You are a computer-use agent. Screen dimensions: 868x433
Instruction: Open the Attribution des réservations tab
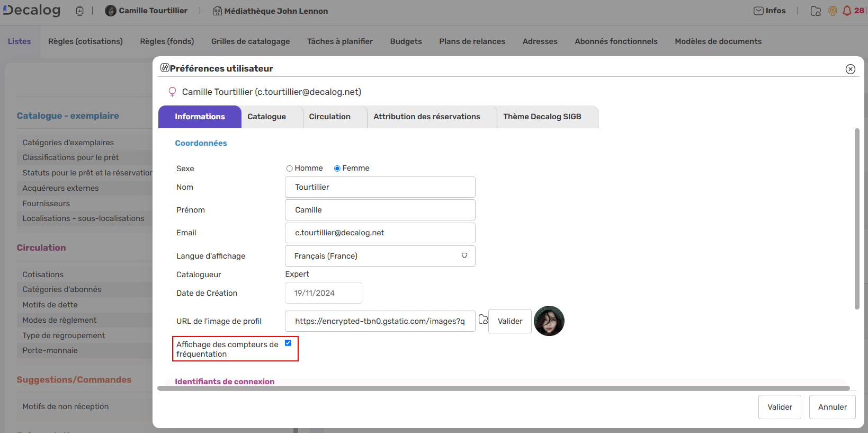[x=426, y=117]
